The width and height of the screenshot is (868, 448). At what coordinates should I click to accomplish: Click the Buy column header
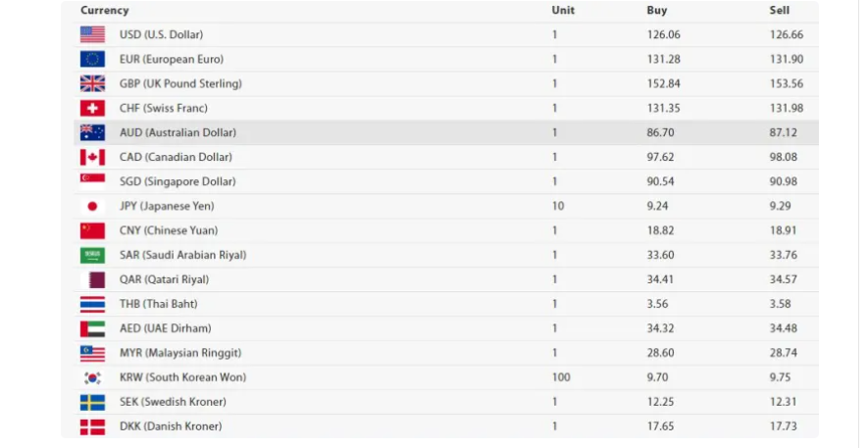coord(656,10)
